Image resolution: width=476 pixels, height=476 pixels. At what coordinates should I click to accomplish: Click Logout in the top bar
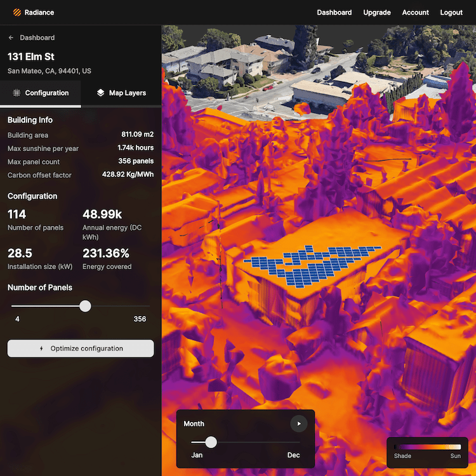click(x=451, y=13)
